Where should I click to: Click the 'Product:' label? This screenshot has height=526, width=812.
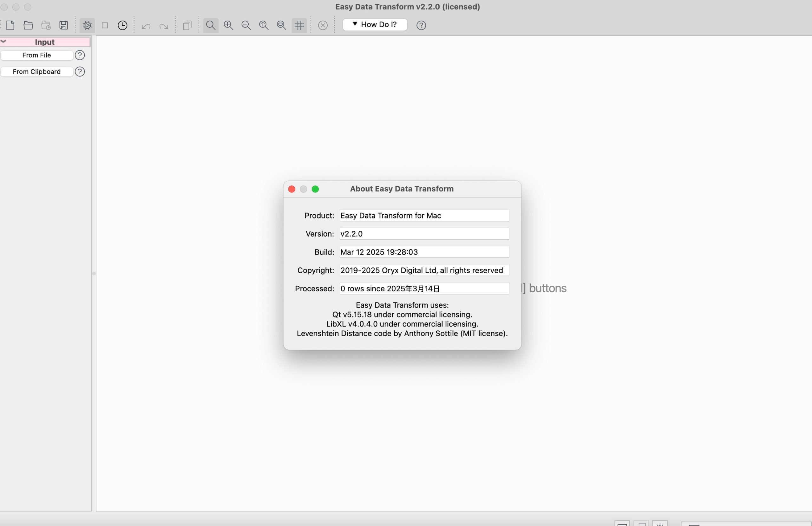(319, 216)
